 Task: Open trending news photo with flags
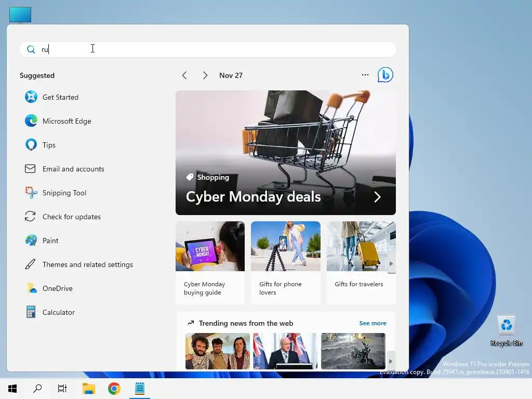coord(285,351)
